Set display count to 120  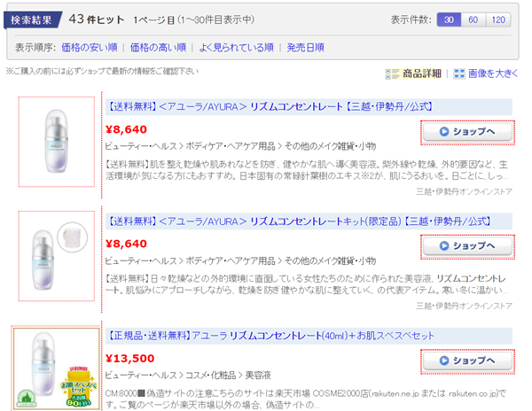click(x=498, y=19)
